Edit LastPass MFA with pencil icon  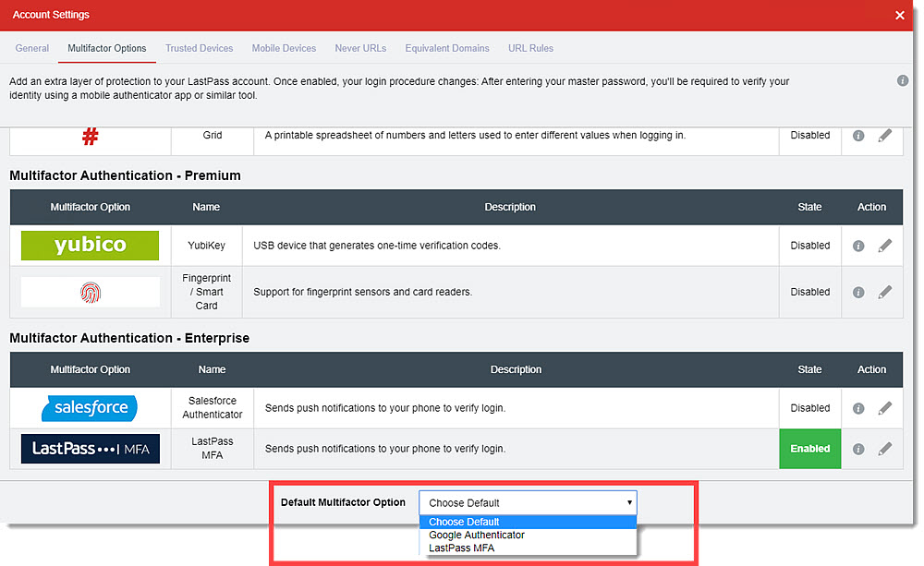point(884,449)
